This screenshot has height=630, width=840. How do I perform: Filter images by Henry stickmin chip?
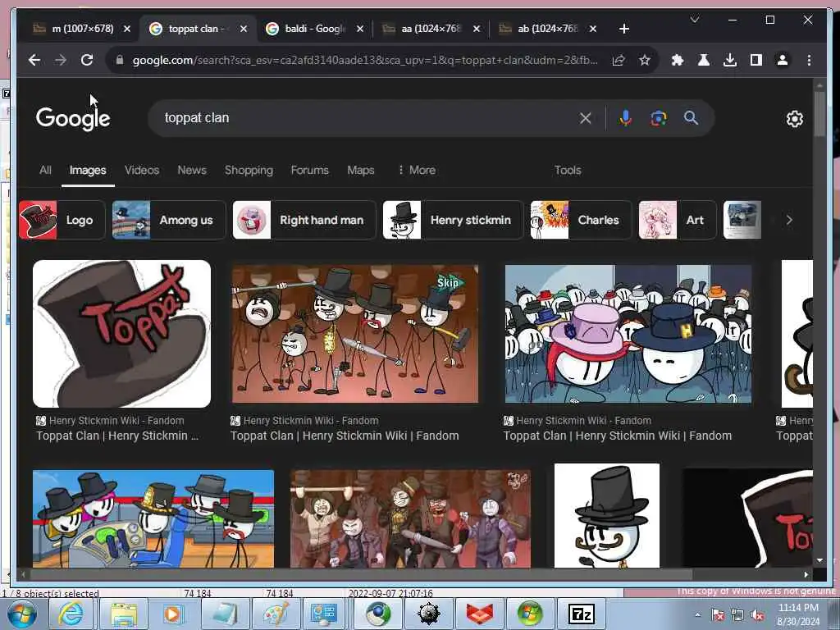click(x=453, y=220)
